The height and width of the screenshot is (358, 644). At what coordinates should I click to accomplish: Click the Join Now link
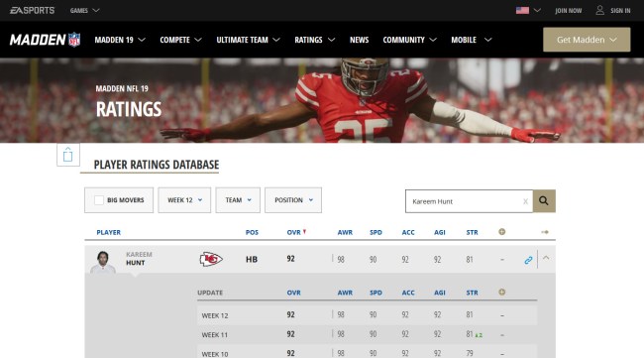click(x=569, y=11)
